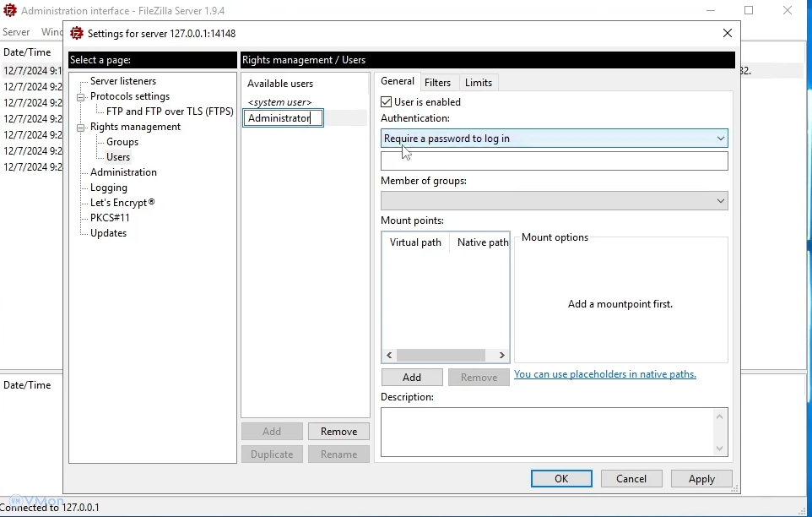This screenshot has height=517, width=812.
Task: Open 'You can use placeholders in native paths' link
Action: [x=604, y=374]
